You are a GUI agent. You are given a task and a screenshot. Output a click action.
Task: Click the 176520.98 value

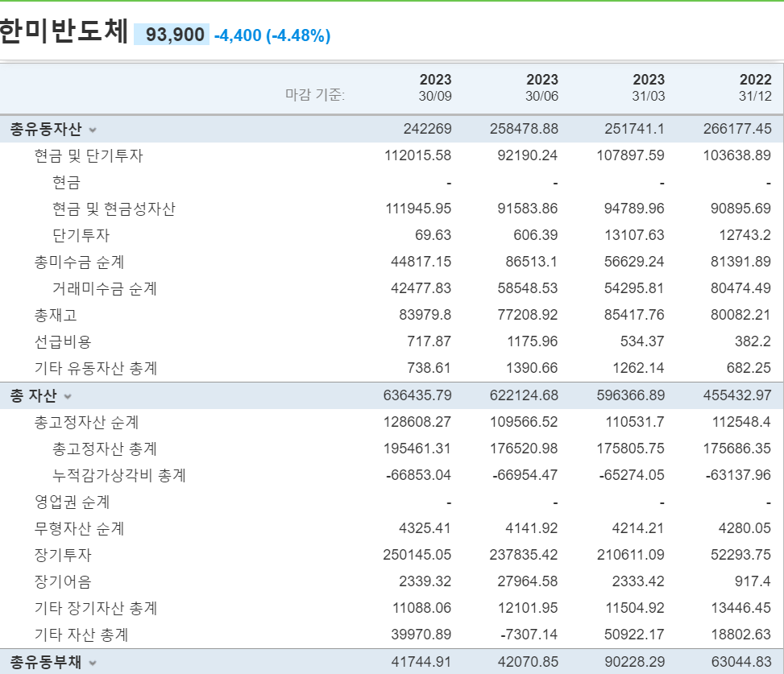click(524, 449)
